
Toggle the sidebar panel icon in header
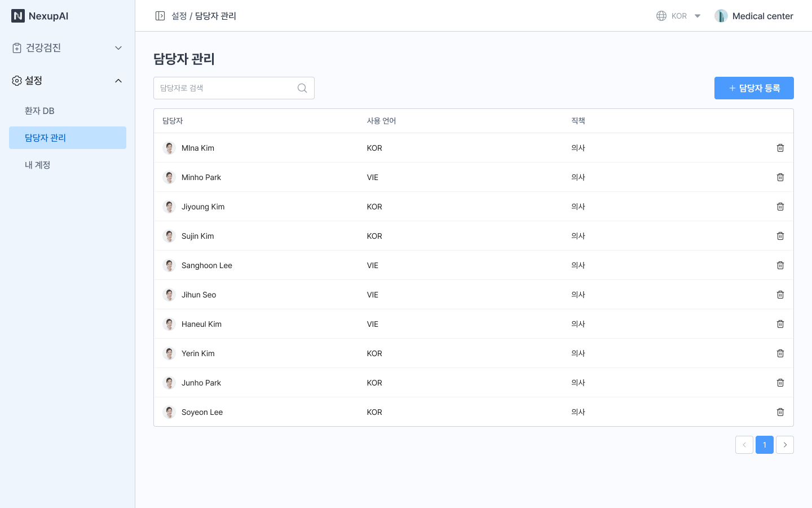[x=160, y=16]
